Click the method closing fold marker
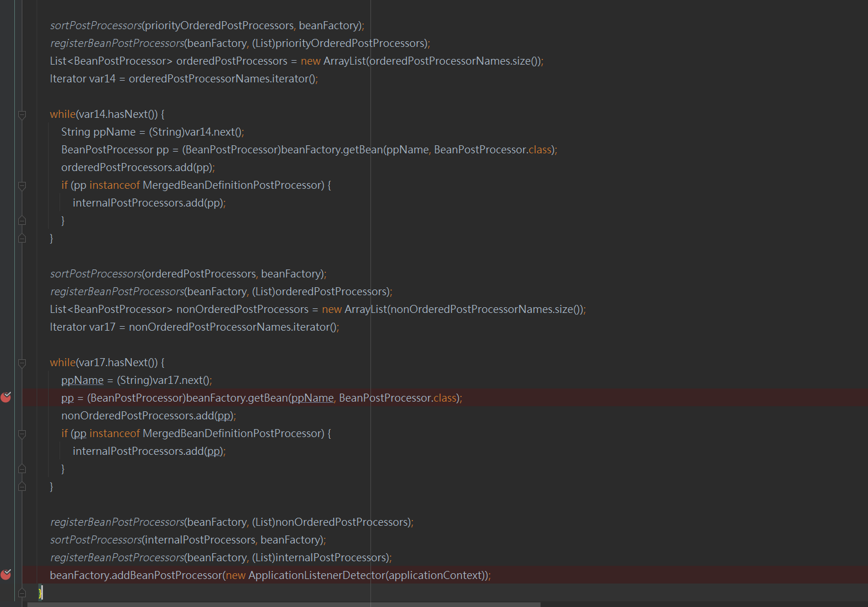Image resolution: width=868 pixels, height=607 pixels. 22,593
